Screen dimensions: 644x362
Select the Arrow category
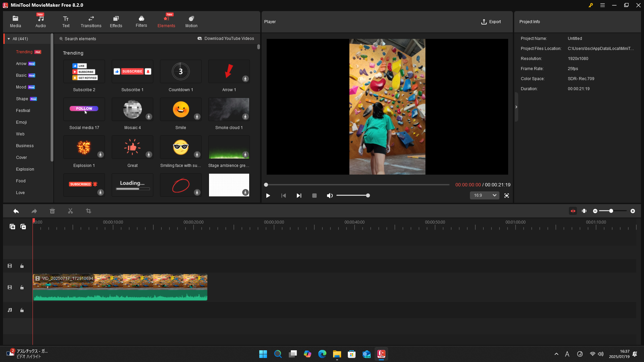coord(21,64)
